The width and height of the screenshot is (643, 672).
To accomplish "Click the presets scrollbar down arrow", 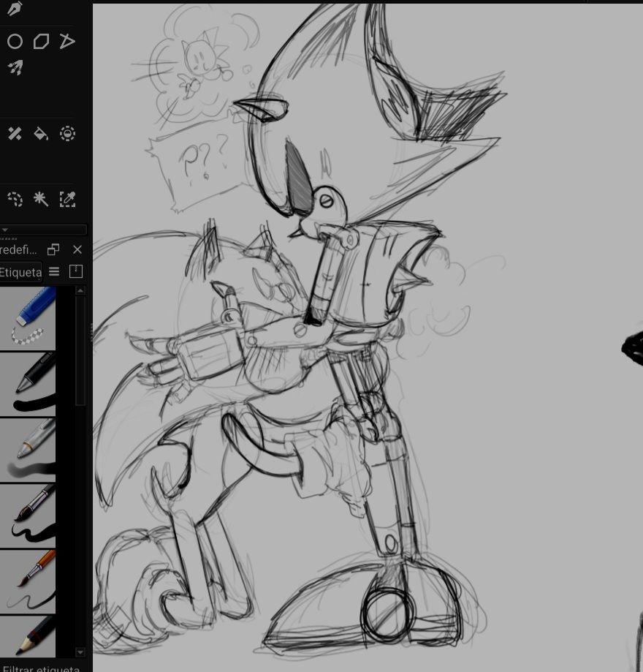I will coord(80,652).
